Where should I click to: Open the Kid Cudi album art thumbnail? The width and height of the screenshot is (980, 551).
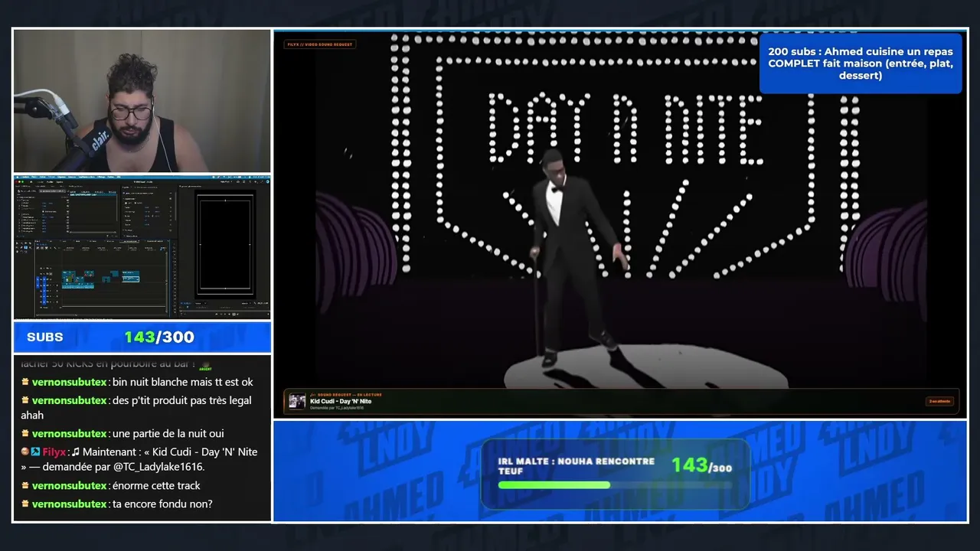click(x=297, y=401)
